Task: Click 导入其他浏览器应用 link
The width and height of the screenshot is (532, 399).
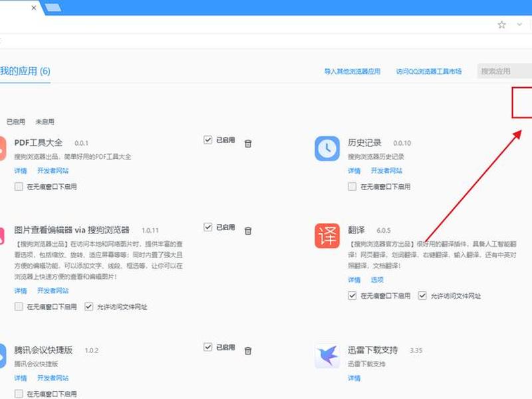Action: click(x=352, y=71)
